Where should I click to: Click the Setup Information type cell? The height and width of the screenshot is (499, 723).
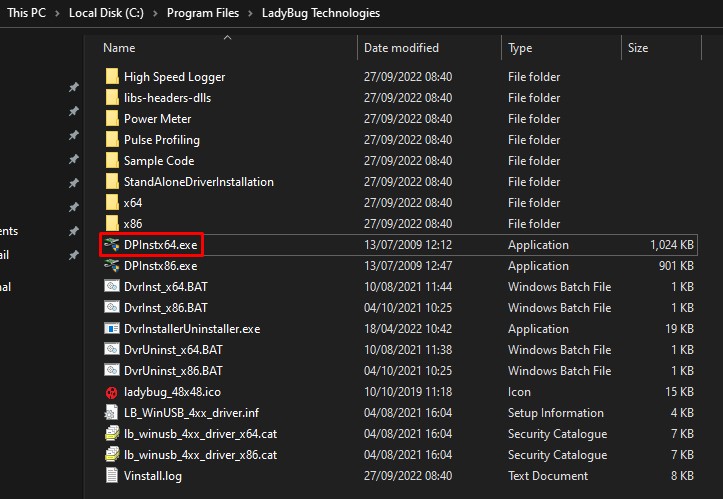pos(556,413)
